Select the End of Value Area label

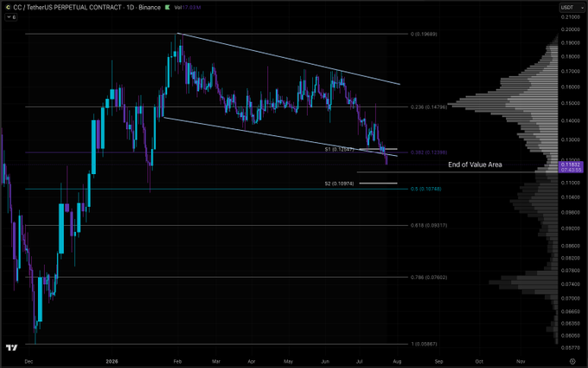(475, 165)
